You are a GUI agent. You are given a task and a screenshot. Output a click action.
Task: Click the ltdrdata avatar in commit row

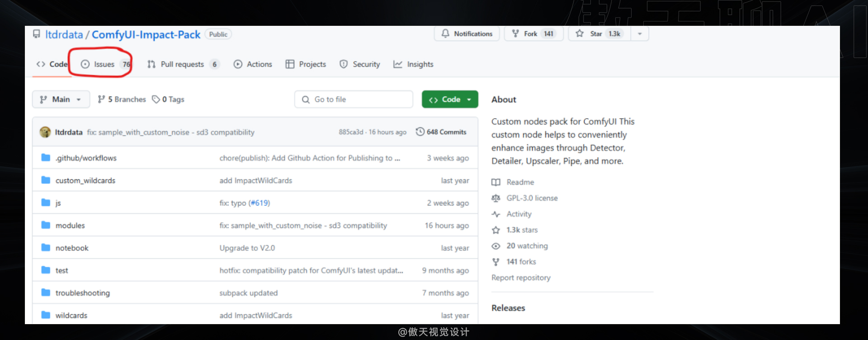click(45, 132)
